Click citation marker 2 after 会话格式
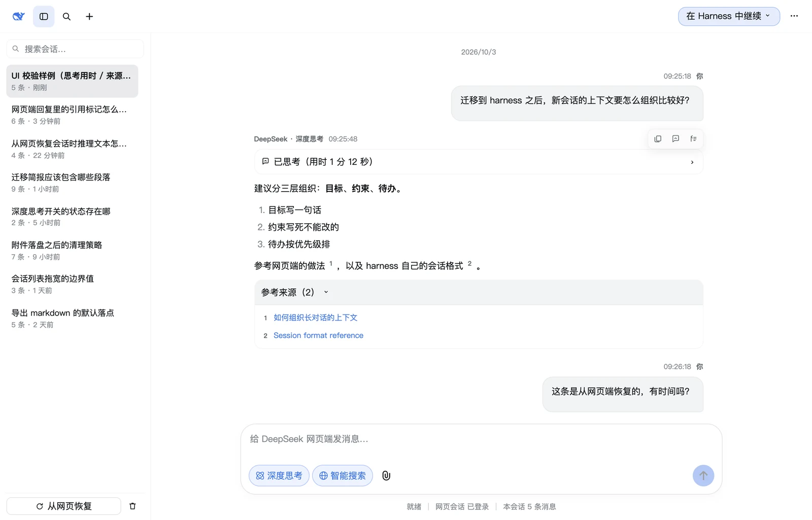The height and width of the screenshot is (520, 812). 469,263
